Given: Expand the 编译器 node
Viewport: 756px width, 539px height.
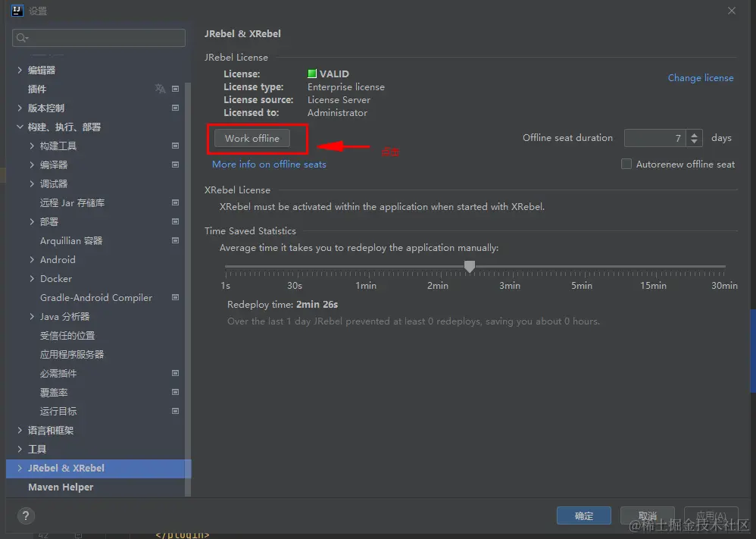Looking at the screenshot, I should point(32,165).
